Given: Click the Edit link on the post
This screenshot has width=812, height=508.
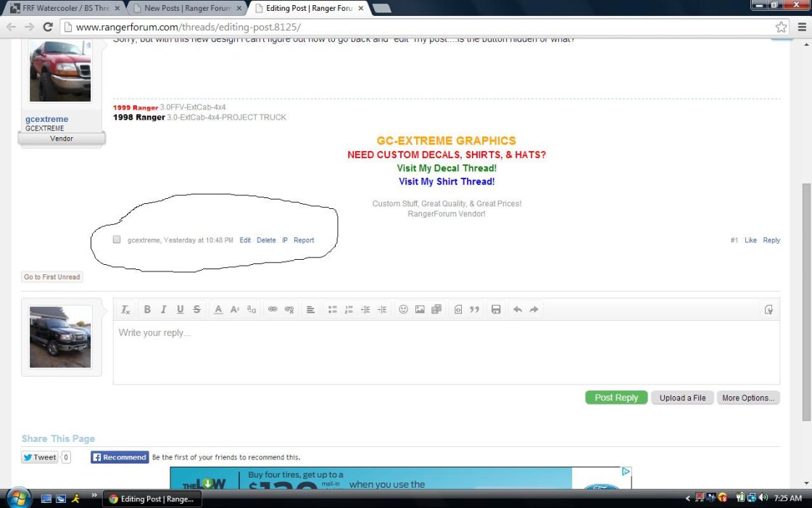Looking at the screenshot, I should pos(245,240).
